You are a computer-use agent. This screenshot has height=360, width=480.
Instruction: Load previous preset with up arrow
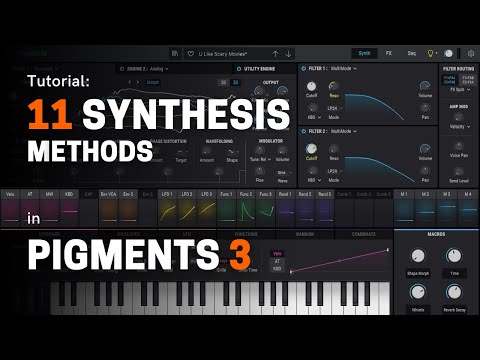coord(275,54)
